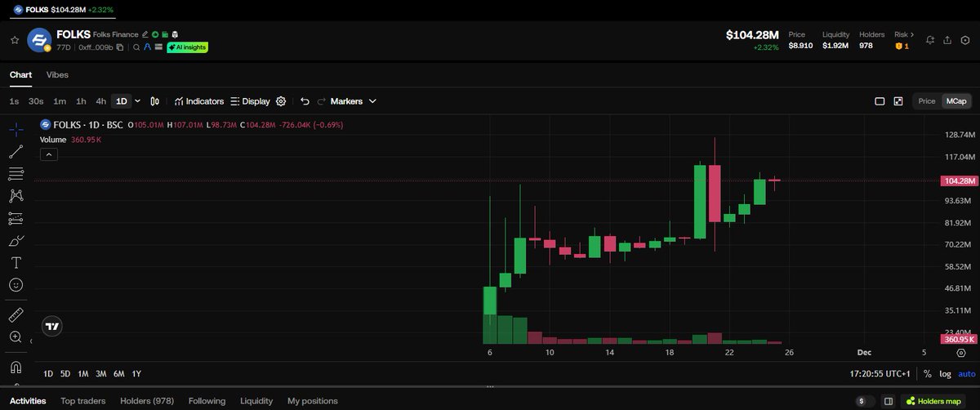
Task: Add FOLKS to favorites with star icon
Action: coord(15,39)
